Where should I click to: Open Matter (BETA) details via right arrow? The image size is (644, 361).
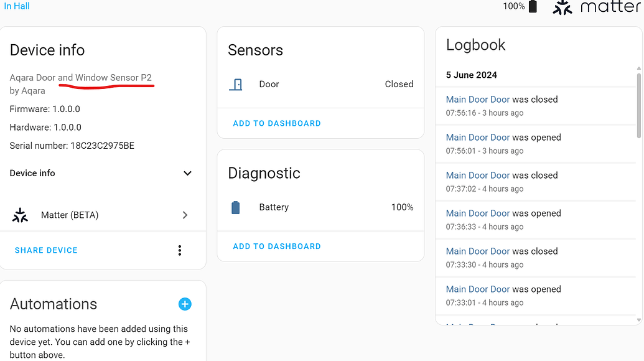pos(185,215)
